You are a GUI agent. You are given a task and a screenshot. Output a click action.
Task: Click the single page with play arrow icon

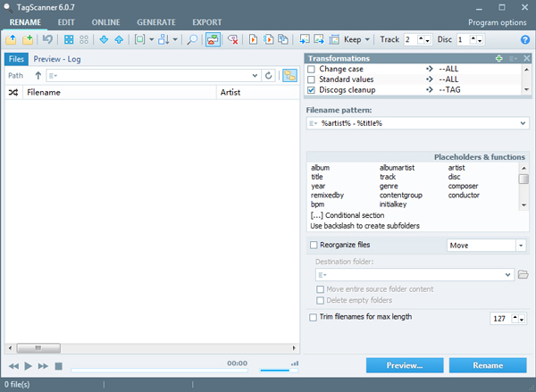coord(253,39)
